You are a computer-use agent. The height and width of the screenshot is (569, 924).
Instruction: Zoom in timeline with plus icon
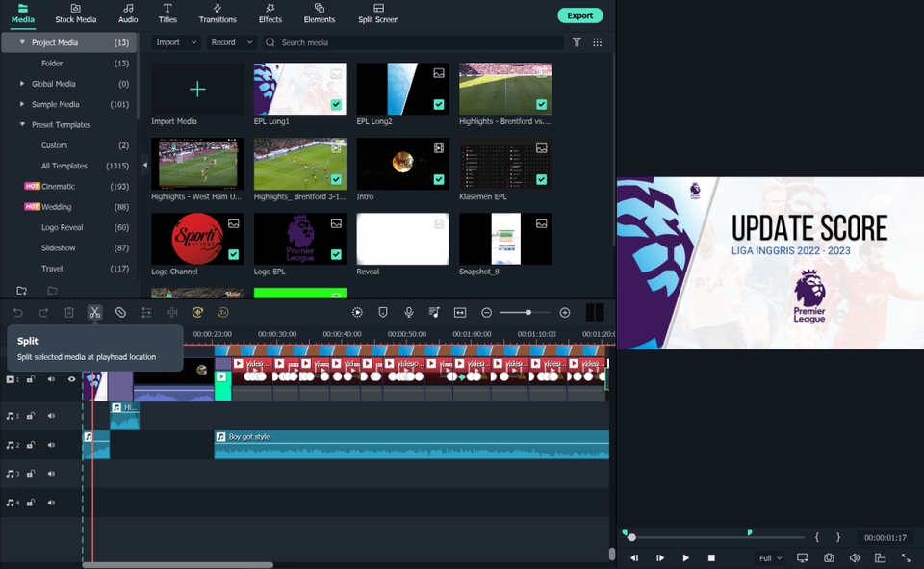(x=565, y=313)
